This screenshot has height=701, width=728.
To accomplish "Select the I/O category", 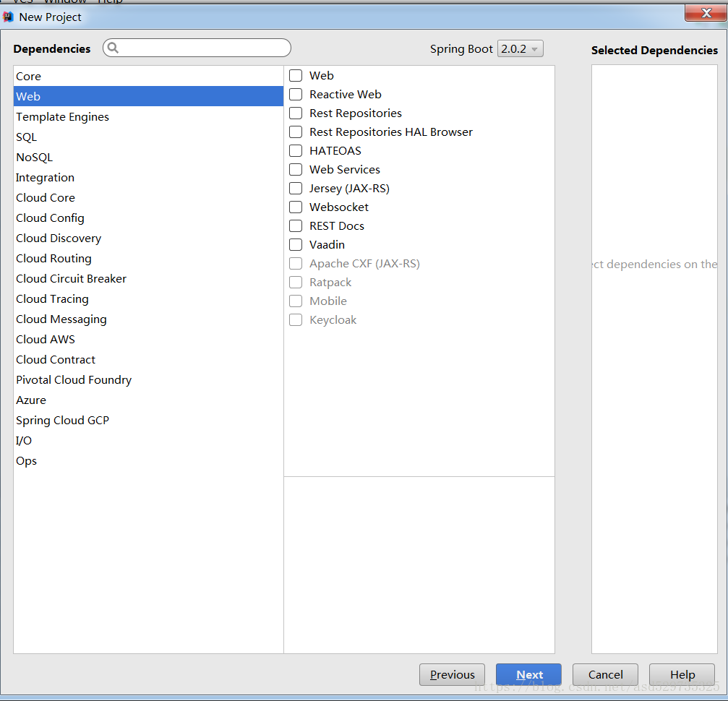I will click(148, 441).
